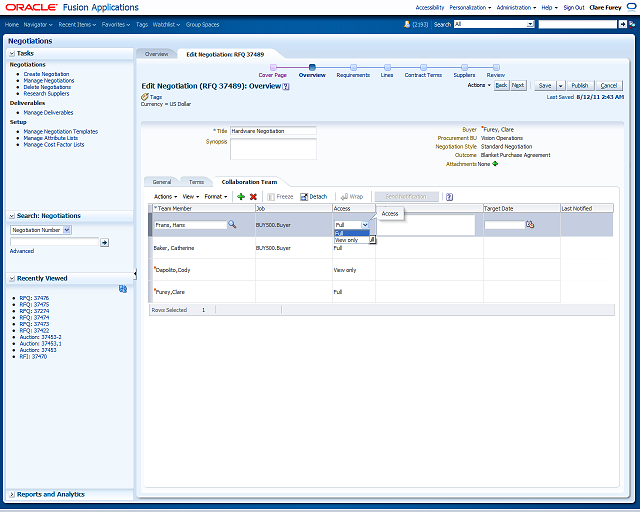Open the Favorites menu
640x512 pixels.
click(x=116, y=24)
